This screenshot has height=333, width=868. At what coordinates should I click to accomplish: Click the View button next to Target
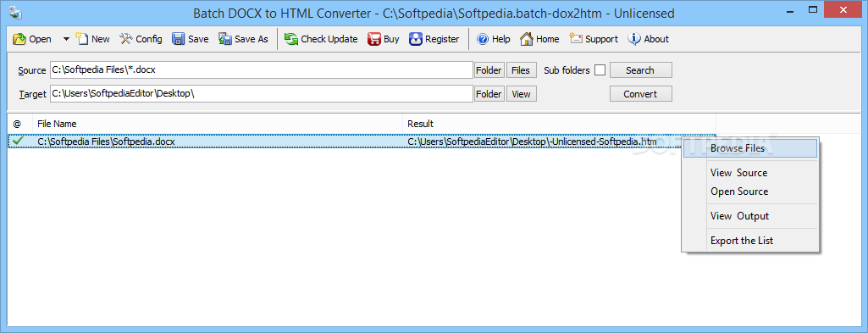point(521,94)
